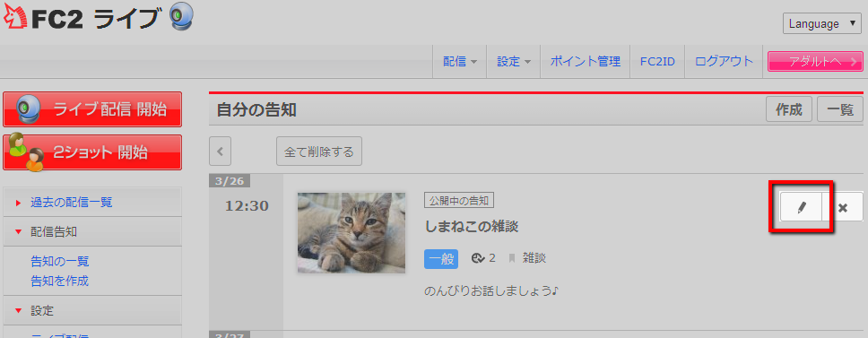Click the 一般 category badge
The image size is (868, 338).
click(x=441, y=258)
